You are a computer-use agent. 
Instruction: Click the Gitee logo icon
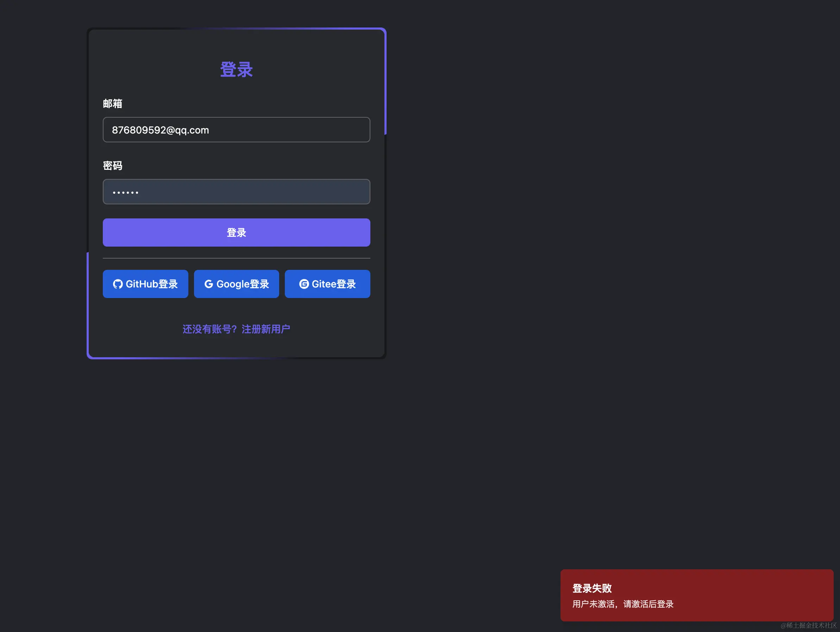(x=304, y=284)
